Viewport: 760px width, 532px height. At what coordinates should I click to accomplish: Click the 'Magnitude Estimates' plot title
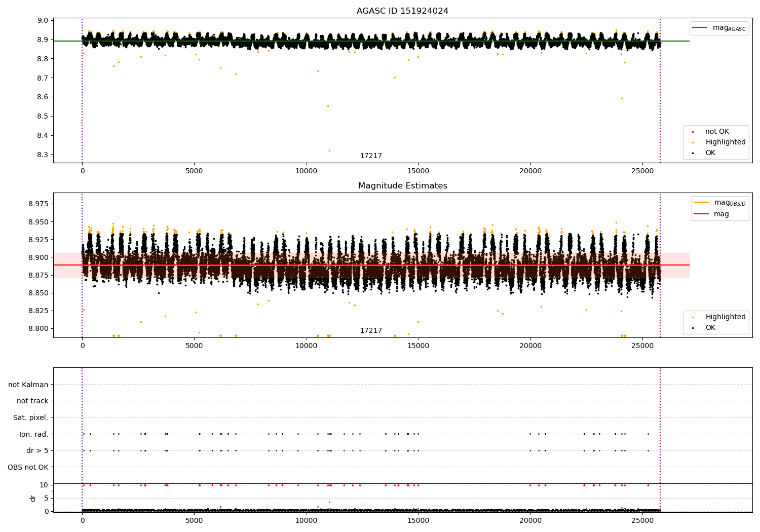click(x=402, y=186)
